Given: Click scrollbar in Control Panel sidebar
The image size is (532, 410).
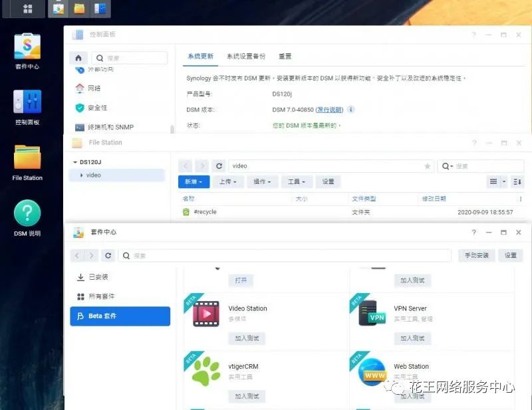Looking at the screenshot, I should point(172,129).
